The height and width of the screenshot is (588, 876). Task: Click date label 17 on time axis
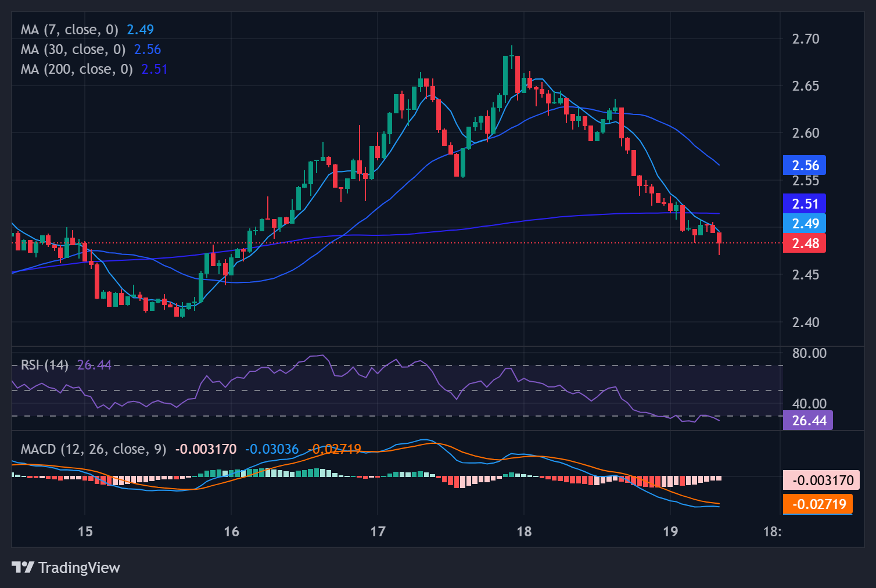(x=378, y=532)
